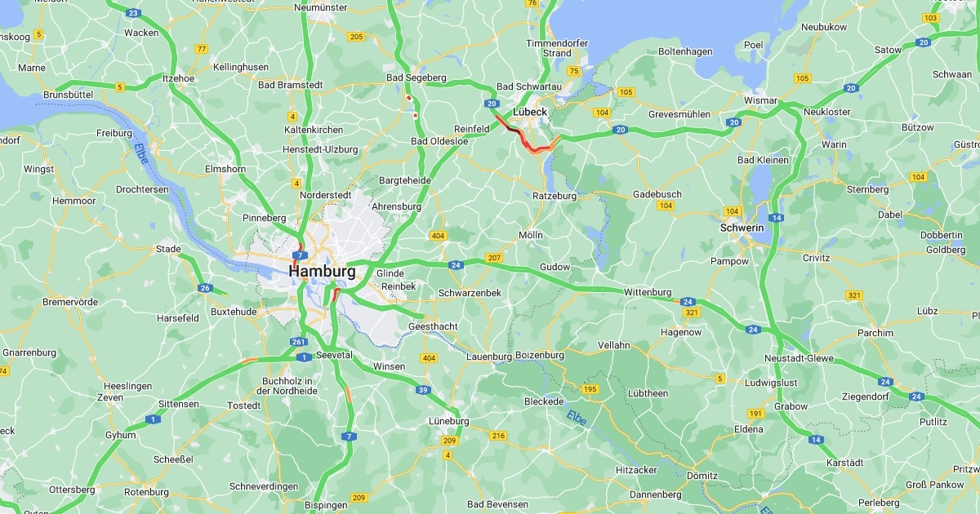Click the B207 road shield near Mölln
The width and height of the screenshot is (980, 514).
494,258
